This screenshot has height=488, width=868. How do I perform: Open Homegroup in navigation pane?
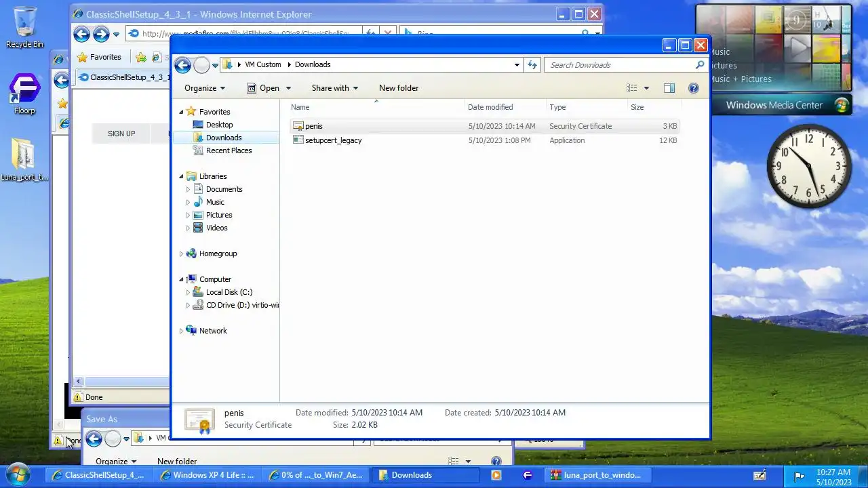(x=218, y=253)
